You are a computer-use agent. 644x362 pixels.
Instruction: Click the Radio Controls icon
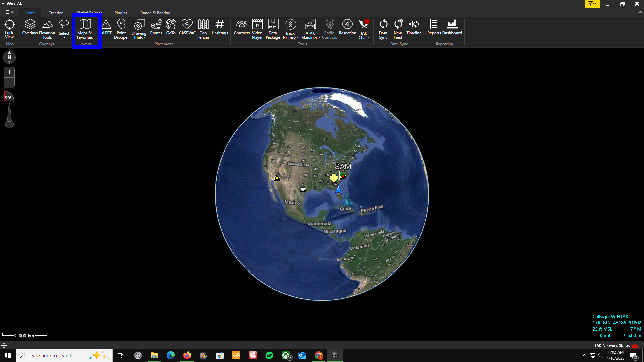point(329,29)
